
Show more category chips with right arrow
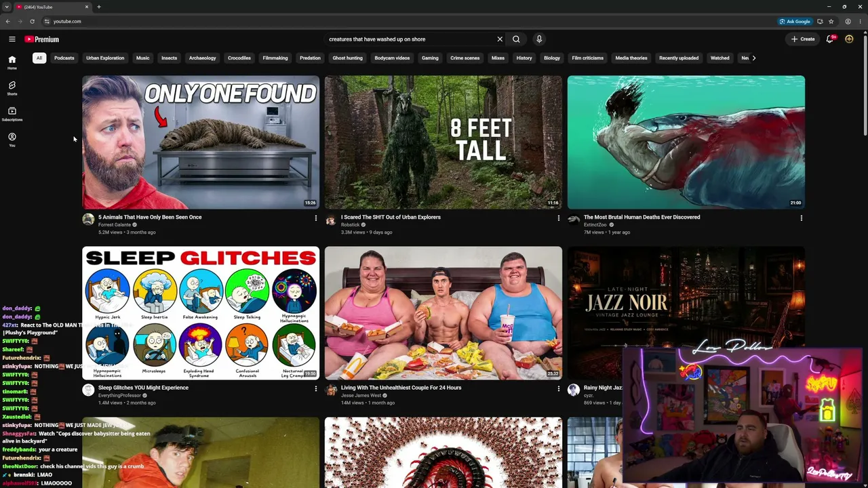pos(753,58)
